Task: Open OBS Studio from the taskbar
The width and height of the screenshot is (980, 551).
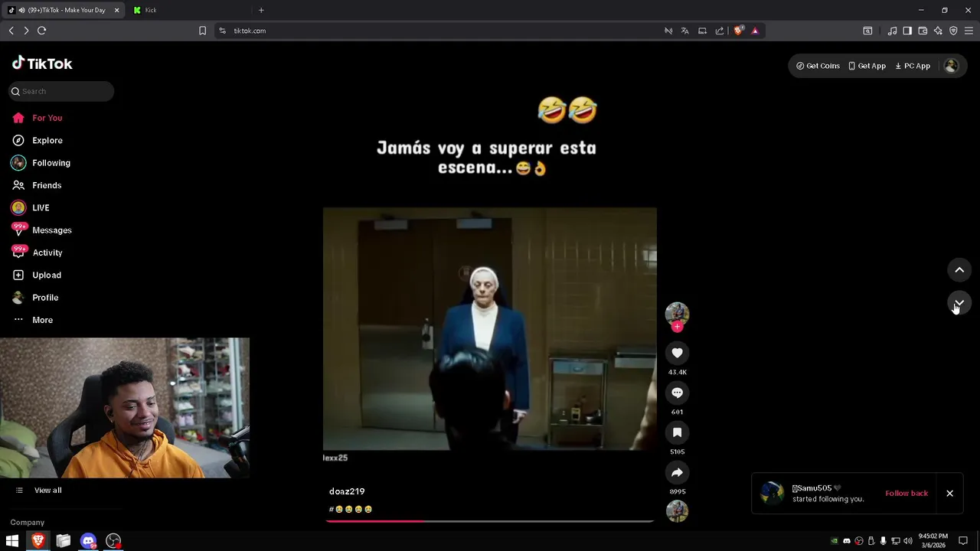Action: pyautogui.click(x=113, y=541)
